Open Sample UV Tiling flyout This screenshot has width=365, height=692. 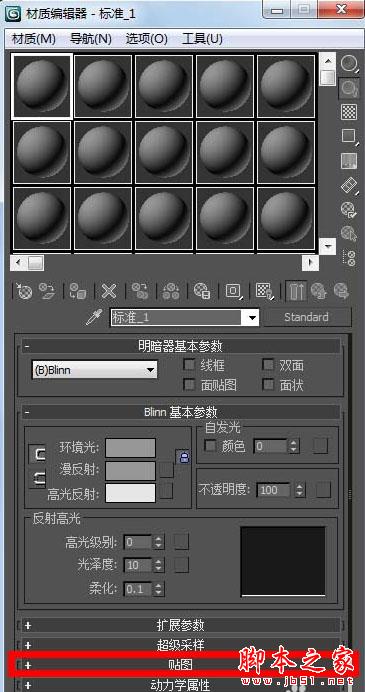coord(349,136)
